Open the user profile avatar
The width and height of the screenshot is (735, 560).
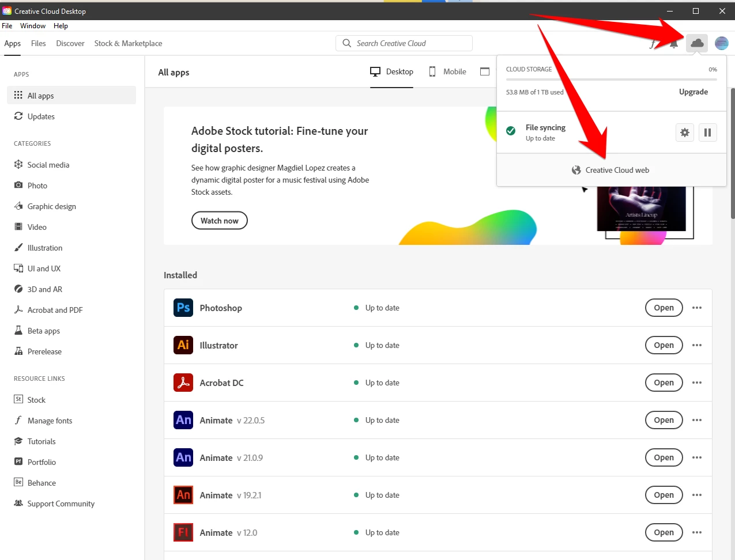point(721,43)
